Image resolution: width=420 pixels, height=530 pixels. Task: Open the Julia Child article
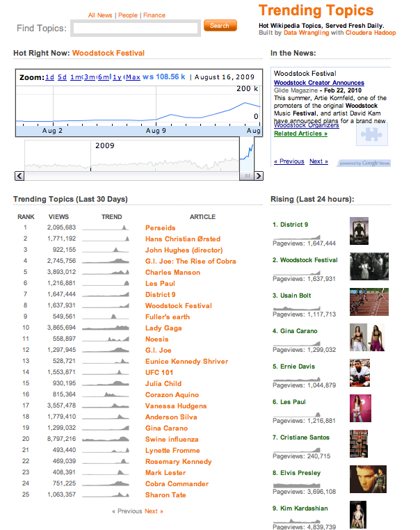[163, 384]
